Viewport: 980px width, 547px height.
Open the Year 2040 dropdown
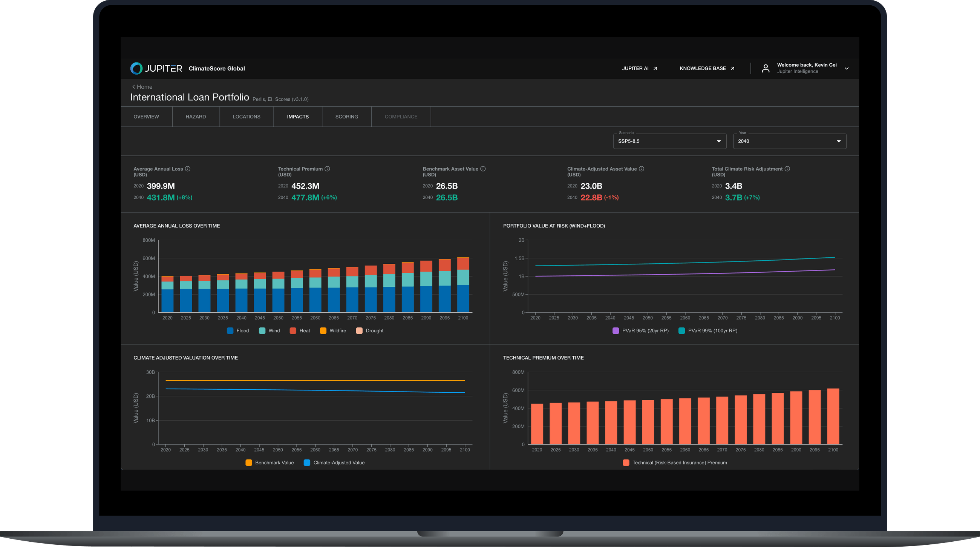(789, 141)
